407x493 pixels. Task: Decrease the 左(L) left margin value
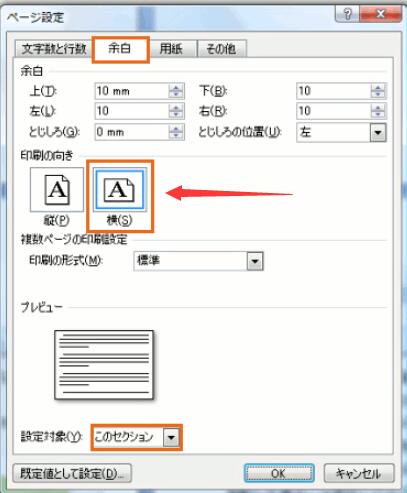(176, 115)
